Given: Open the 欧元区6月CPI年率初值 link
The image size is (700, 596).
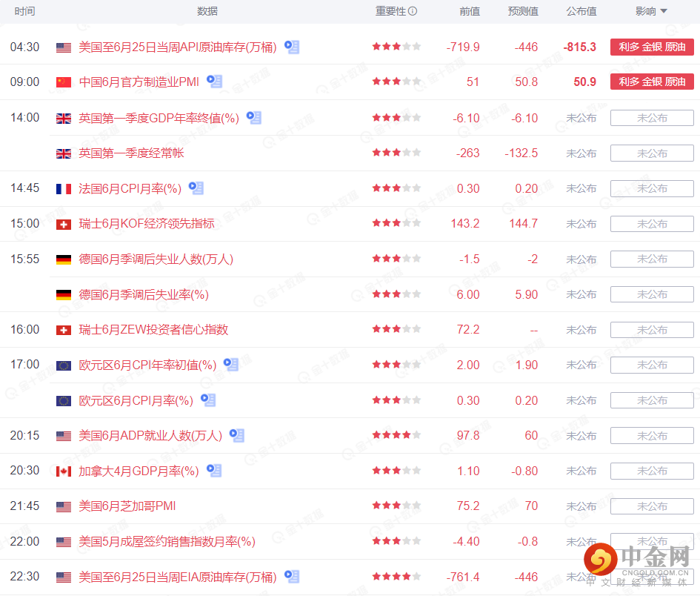Looking at the screenshot, I should 147,365.
